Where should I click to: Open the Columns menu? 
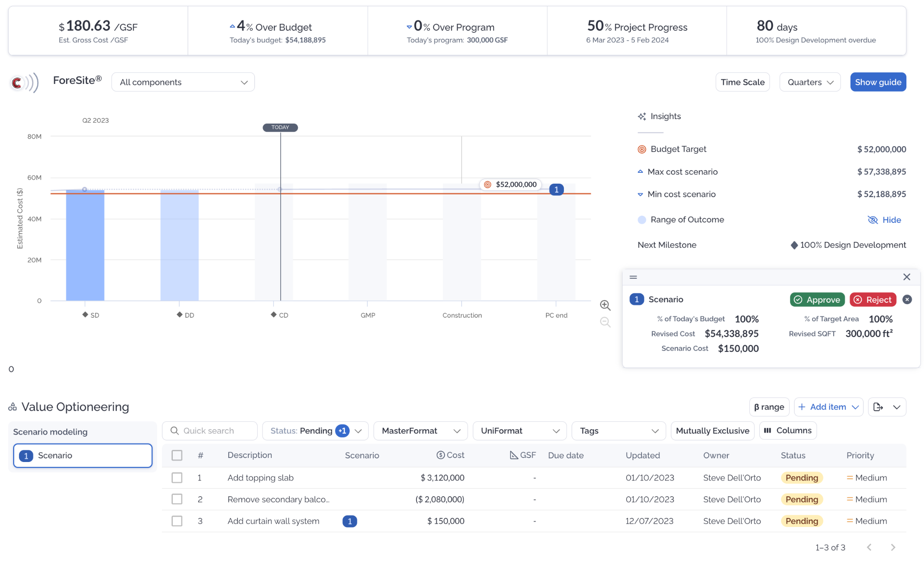(x=788, y=430)
